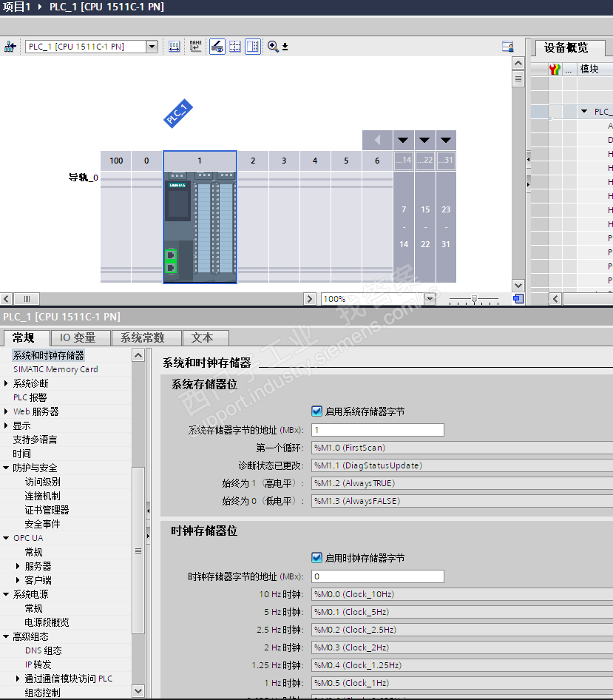Select the 设备概览 tab
The height and width of the screenshot is (700, 613).
point(569,47)
